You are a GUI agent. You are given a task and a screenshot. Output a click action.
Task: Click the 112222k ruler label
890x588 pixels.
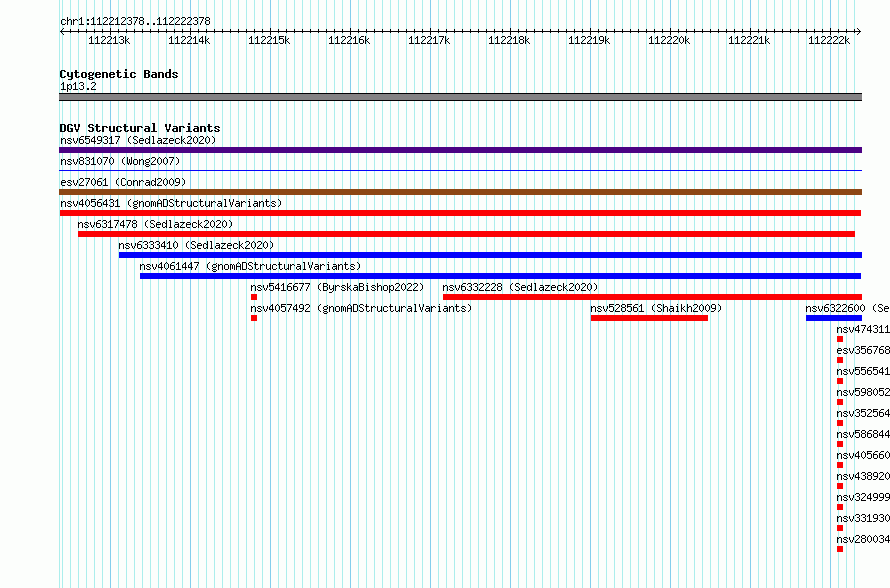[x=829, y=40]
